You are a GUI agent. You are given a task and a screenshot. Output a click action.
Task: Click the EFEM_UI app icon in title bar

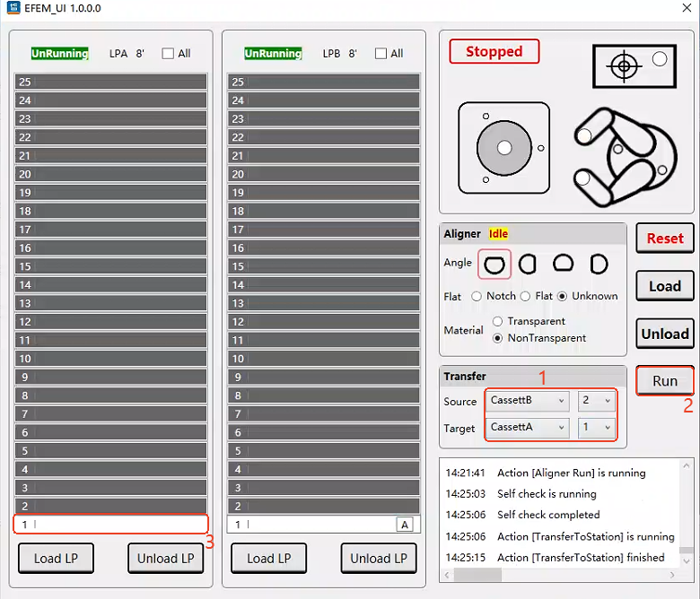click(12, 8)
